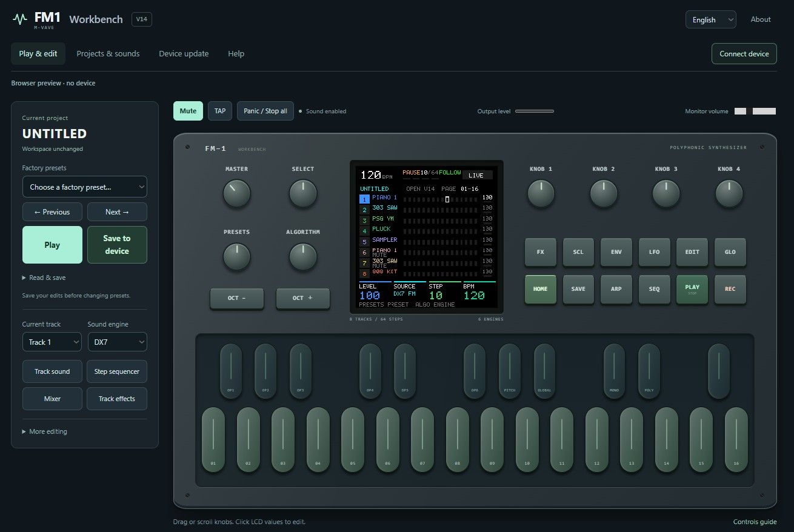
Task: Click the GLO global button
Action: pos(730,252)
